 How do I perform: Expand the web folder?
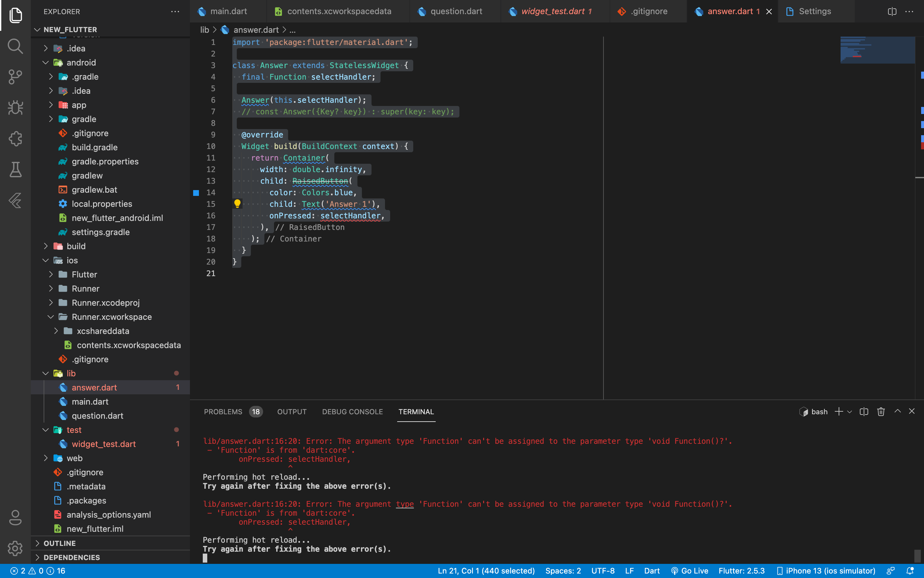point(110,458)
